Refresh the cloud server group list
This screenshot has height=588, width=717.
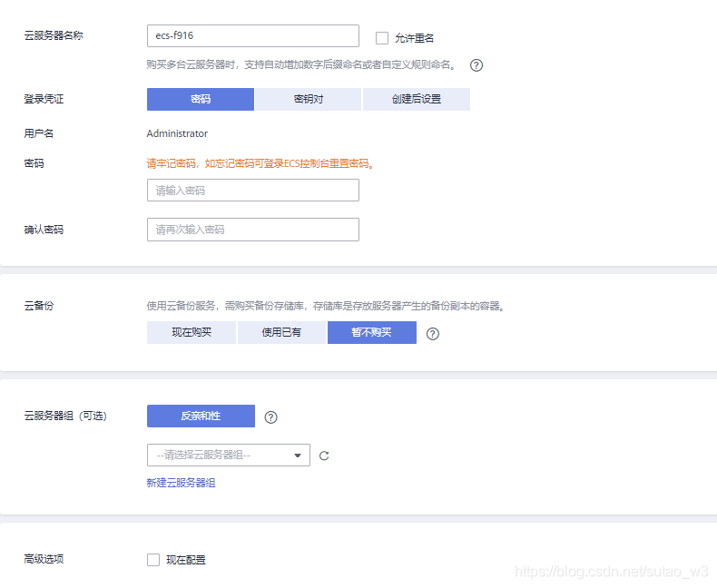[324, 456]
